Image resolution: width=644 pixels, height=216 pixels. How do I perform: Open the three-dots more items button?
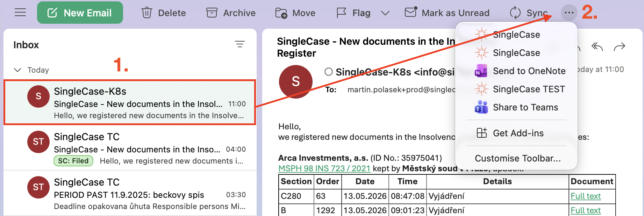[x=569, y=13]
